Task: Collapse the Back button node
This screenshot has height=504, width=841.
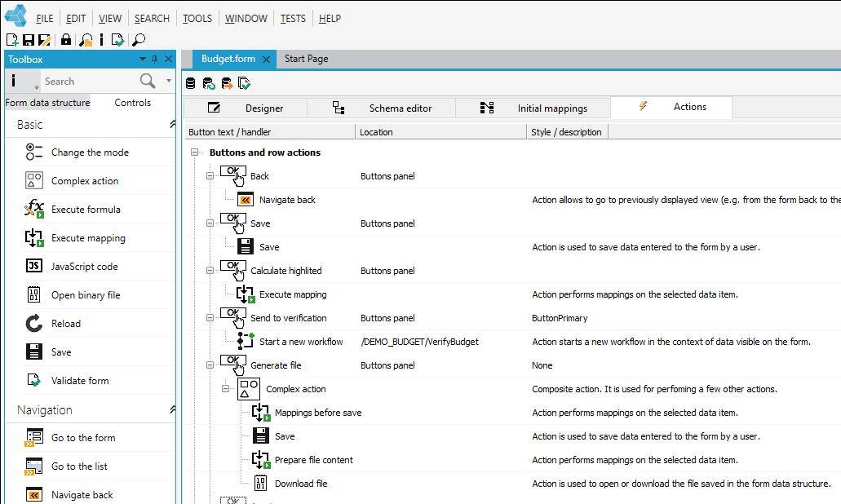Action: [x=210, y=176]
